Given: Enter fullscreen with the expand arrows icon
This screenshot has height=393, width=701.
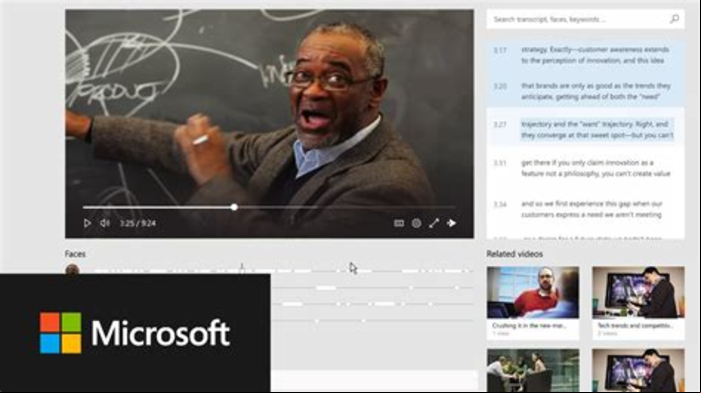Looking at the screenshot, I should (x=434, y=223).
